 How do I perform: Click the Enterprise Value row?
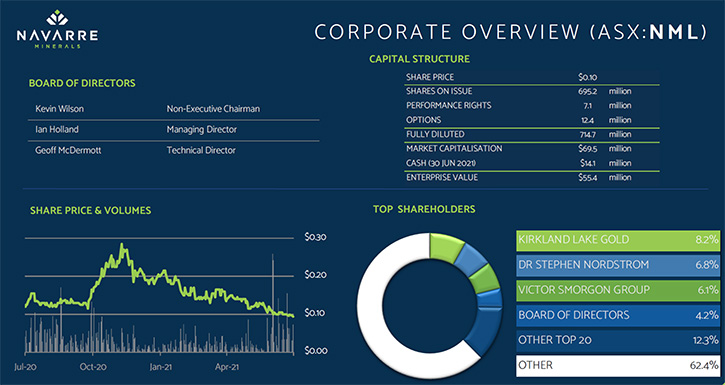pyautogui.click(x=532, y=177)
